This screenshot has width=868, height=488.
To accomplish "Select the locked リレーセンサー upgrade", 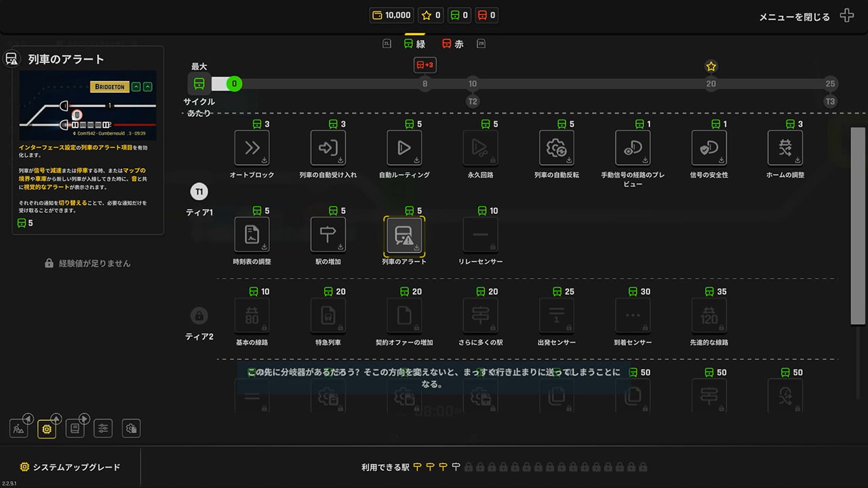I will [480, 235].
